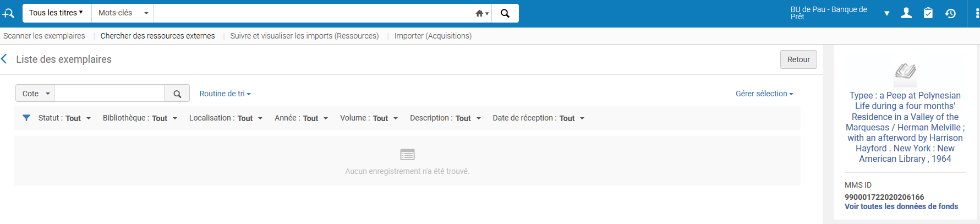Click the book cover thumbnail icon

point(905,72)
